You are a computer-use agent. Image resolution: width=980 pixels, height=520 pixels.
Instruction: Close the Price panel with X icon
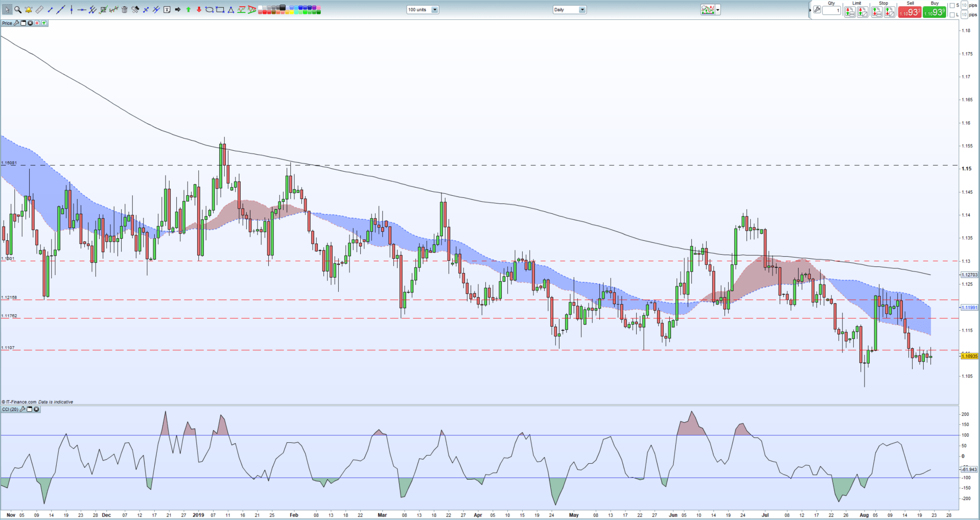tap(30, 23)
